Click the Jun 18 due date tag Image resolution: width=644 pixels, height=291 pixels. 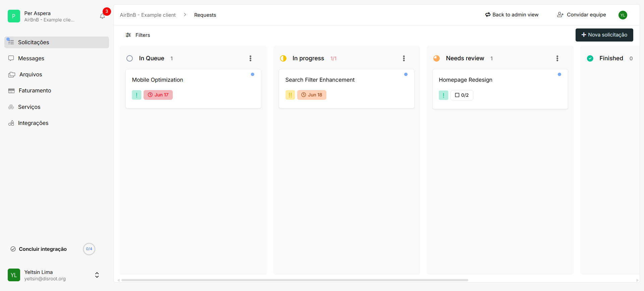coord(312,95)
